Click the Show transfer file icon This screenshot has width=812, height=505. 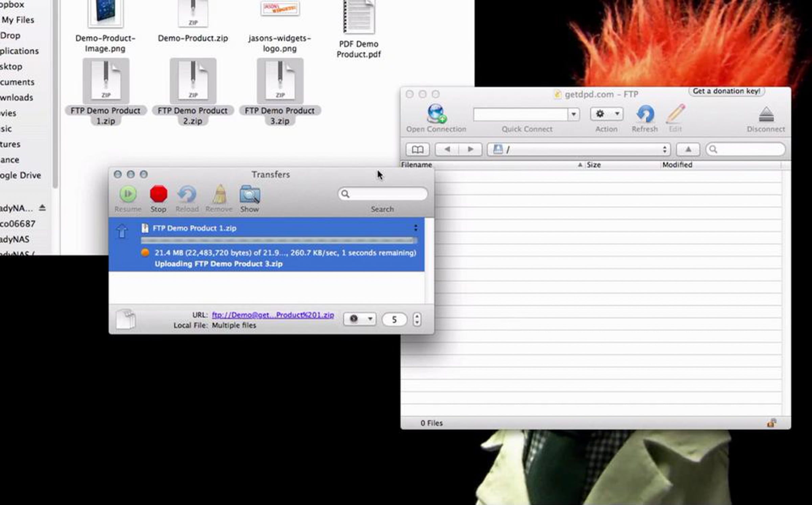(x=250, y=194)
